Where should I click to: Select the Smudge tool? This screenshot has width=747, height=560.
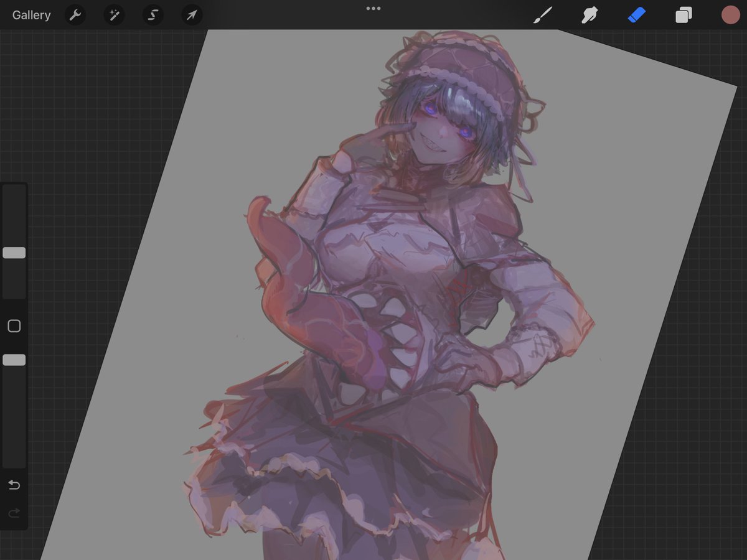click(590, 15)
